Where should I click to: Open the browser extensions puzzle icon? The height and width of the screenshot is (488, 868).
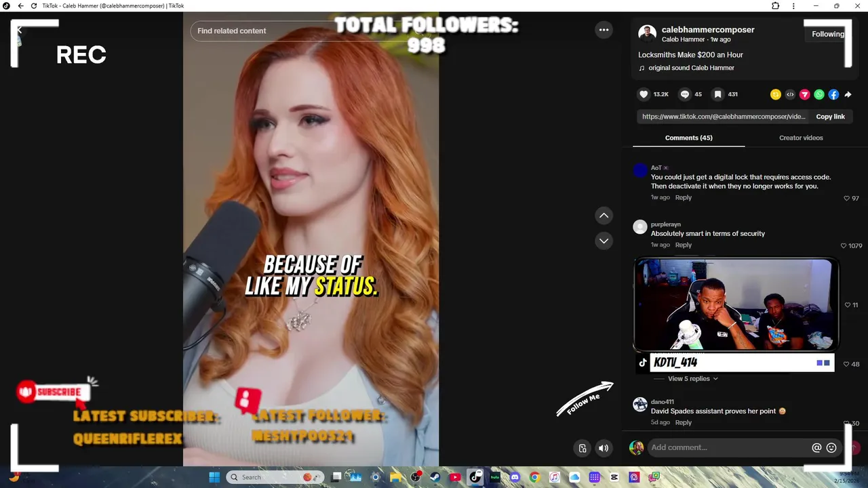[x=776, y=6]
